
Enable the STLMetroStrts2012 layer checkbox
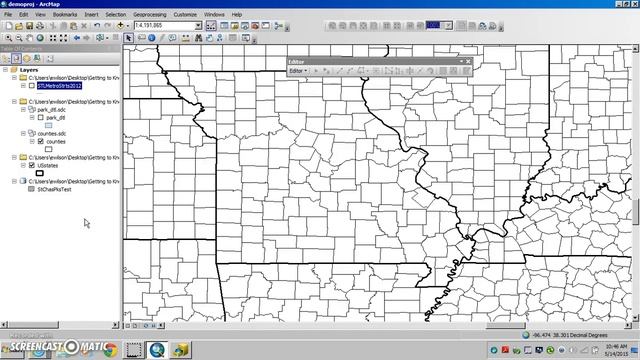[32, 86]
